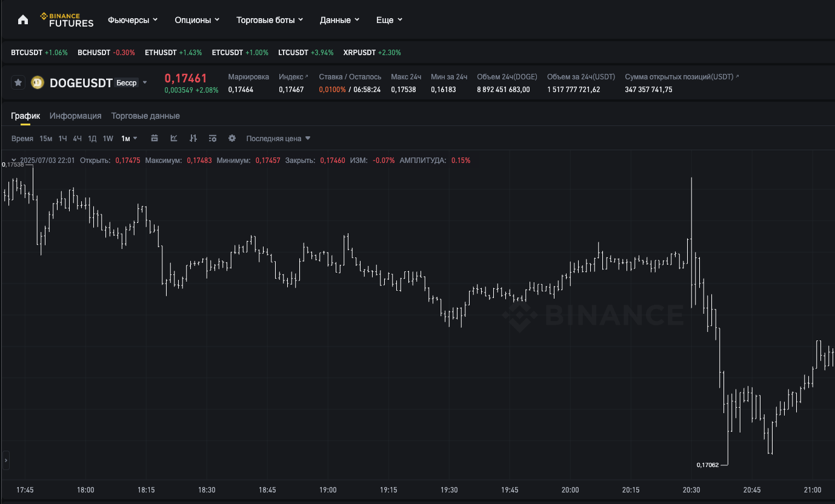Click the 19:00 time axis label
835x504 pixels.
click(328, 490)
